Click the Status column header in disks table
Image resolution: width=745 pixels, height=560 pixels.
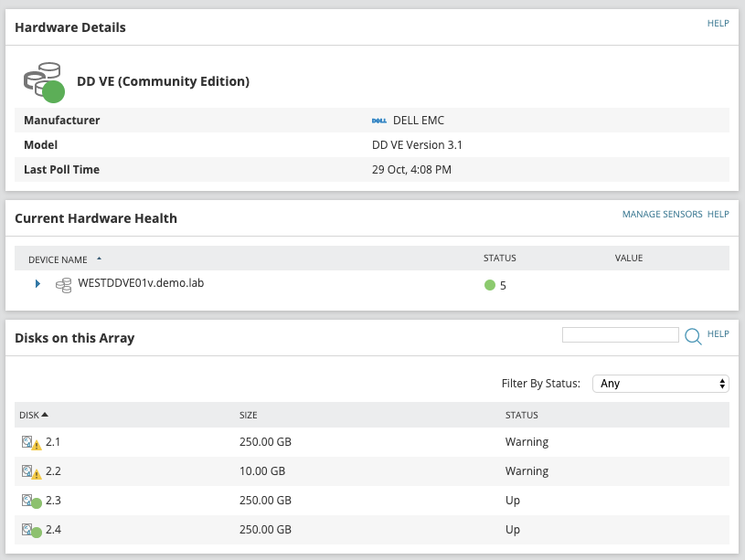click(522, 415)
